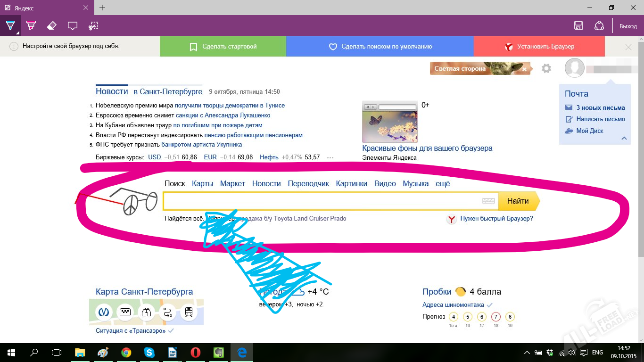Open Yandex settings gear
Screen dimensions: 644x362
(546, 69)
